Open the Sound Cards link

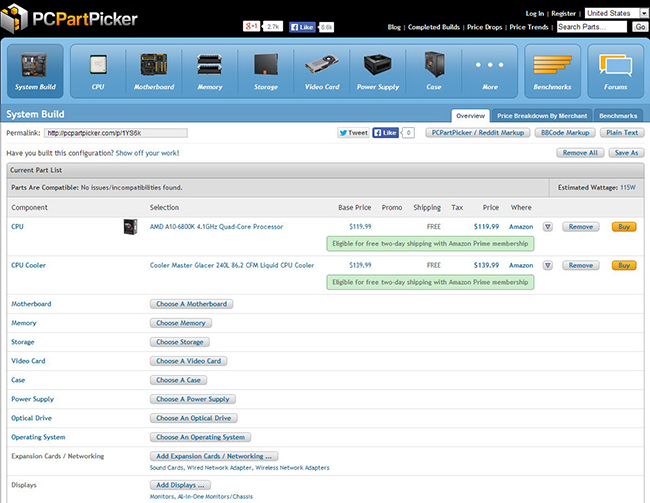[166, 468]
